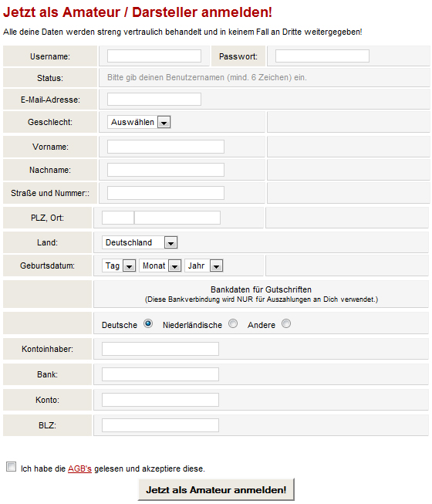Image resolution: width=432 pixels, height=504 pixels.
Task: Click the Kontoinhaber input field
Action: coord(160,349)
